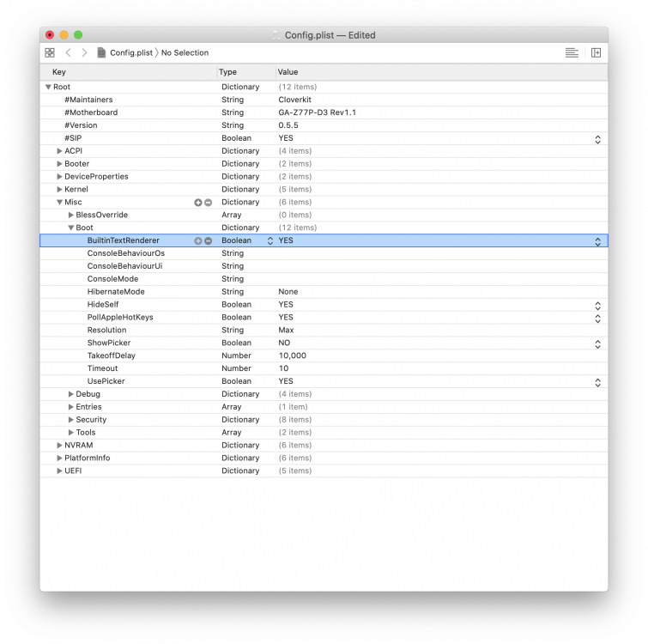This screenshot has height=644, width=648.
Task: Add item after BuiltinTextRenderer row
Action: coord(198,241)
